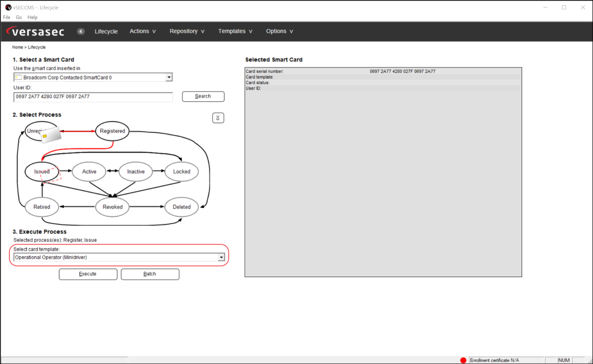Click the Versasec logo
593x364 pixels.
(35, 31)
